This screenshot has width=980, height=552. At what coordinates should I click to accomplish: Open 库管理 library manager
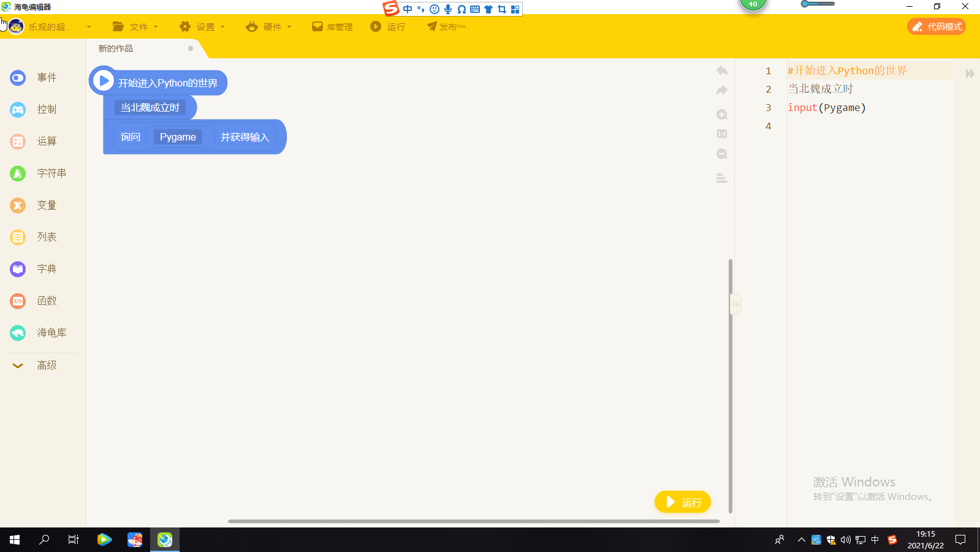coord(332,27)
